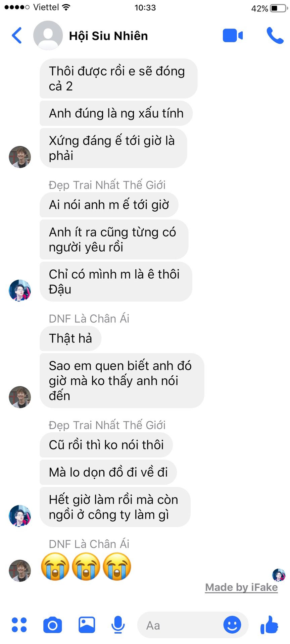Open the Hội Siu Nhiên group details
290x644 pixels.
[x=108, y=36]
